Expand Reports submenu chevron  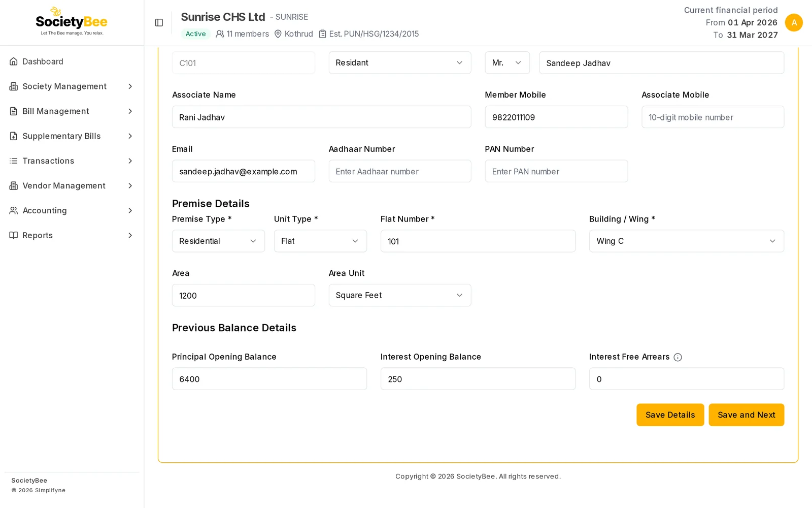(x=130, y=235)
